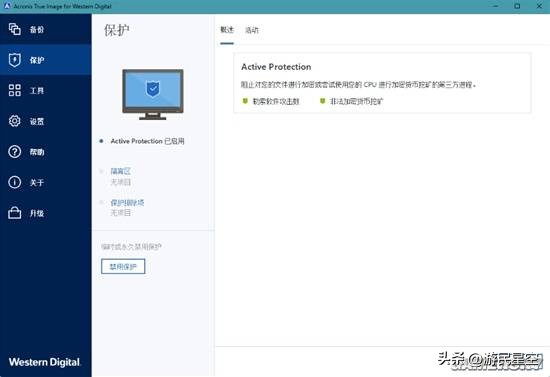
Task: Minimize the Acronis True Image window
Action: tap(496, 6)
